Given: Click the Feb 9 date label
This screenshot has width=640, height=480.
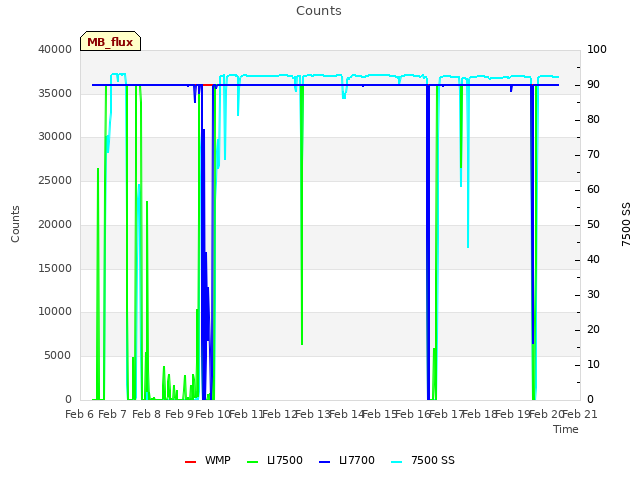Looking at the screenshot, I should click(180, 414).
